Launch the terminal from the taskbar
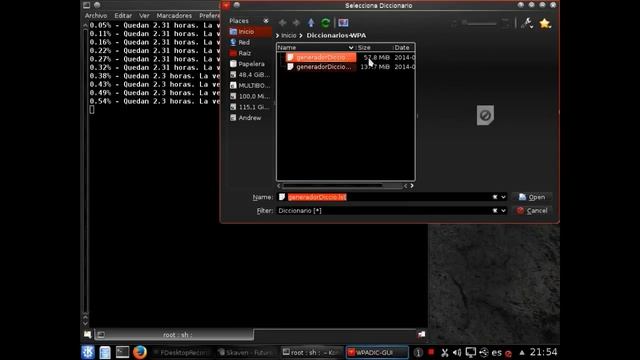Image resolution: width=640 pixels, height=360 pixels. (122, 352)
